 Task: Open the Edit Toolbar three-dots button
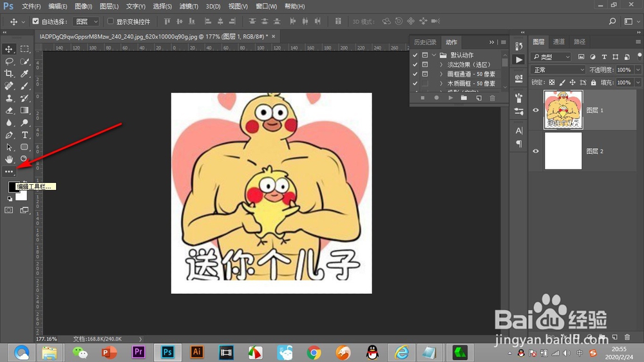[8, 171]
